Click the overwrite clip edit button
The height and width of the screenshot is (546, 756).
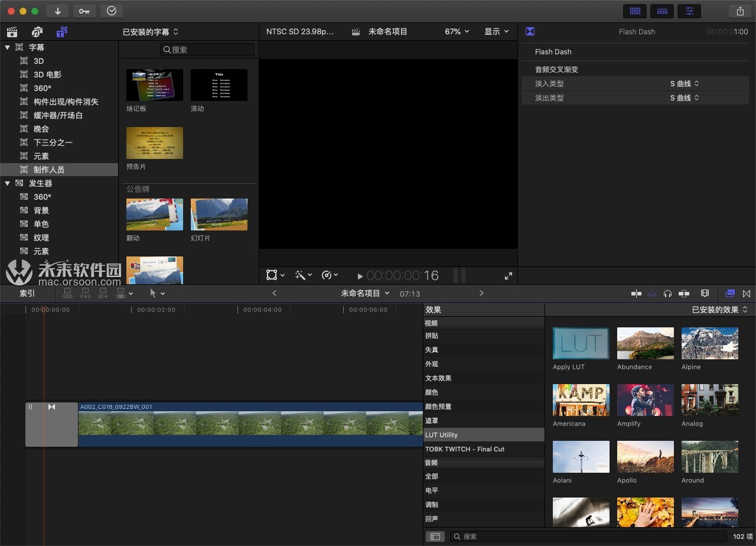pyautogui.click(x=121, y=293)
